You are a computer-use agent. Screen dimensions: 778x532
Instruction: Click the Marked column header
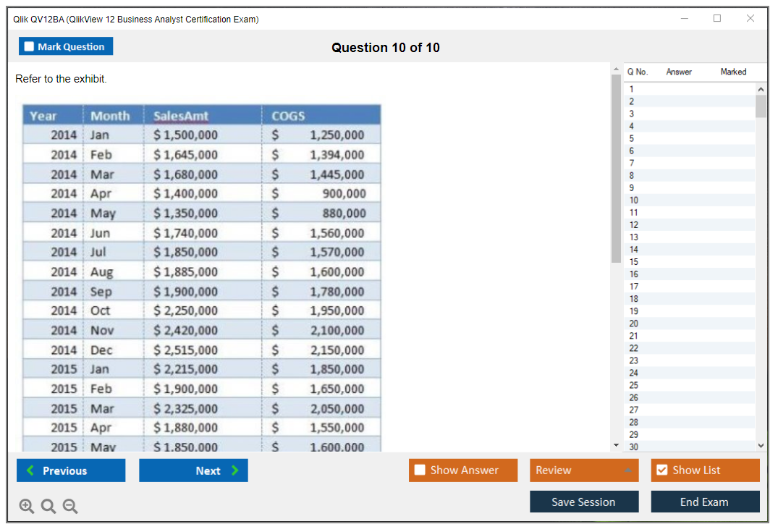[733, 72]
